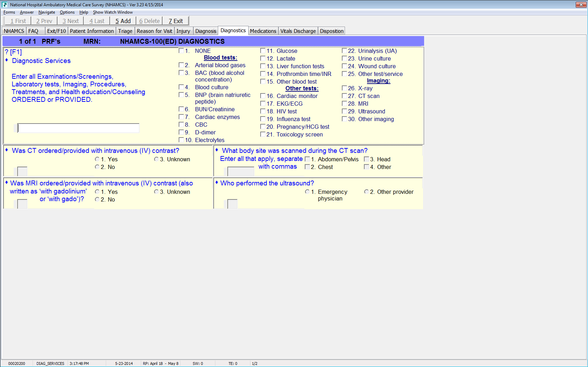The height and width of the screenshot is (367, 588).
Task: Click the NHAMCS application icon in title bar
Action: 5,5
